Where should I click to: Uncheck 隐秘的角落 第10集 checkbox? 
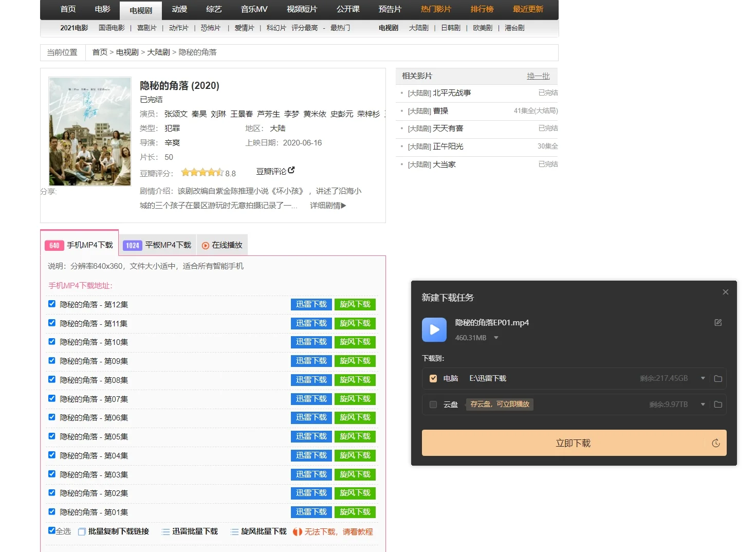pyautogui.click(x=52, y=341)
